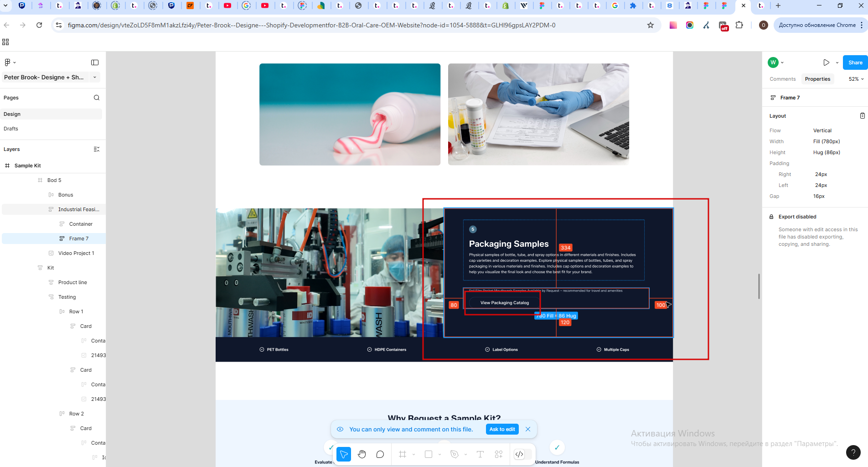Click the Ask to edit button

(502, 429)
